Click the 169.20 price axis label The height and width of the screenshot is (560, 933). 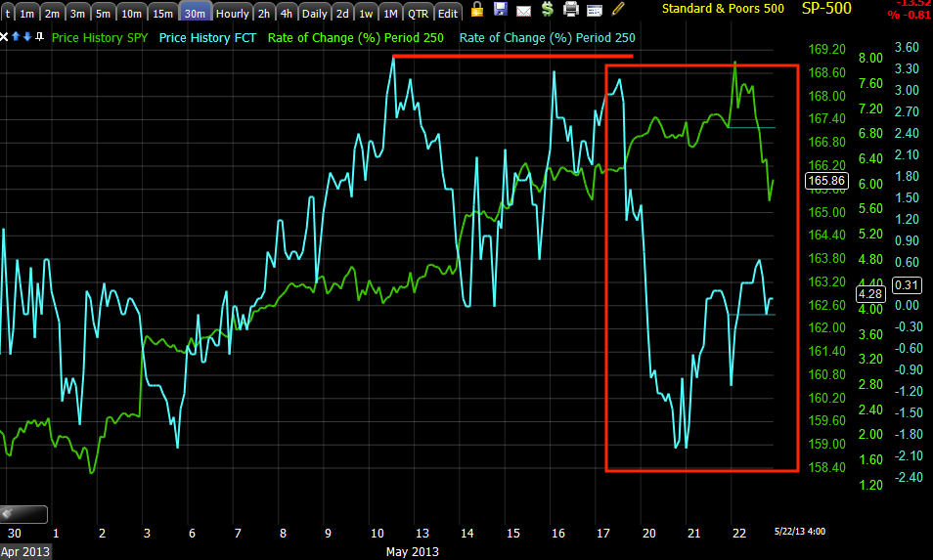pos(827,49)
